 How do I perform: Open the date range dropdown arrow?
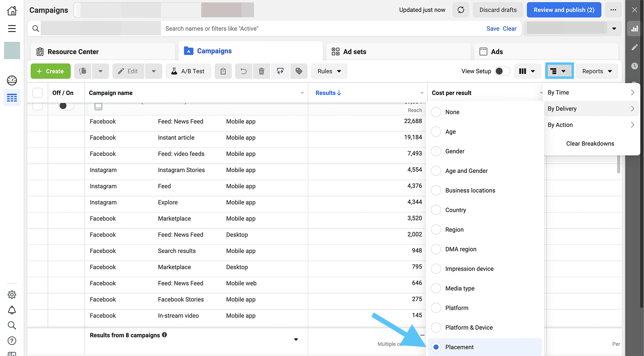614,29
